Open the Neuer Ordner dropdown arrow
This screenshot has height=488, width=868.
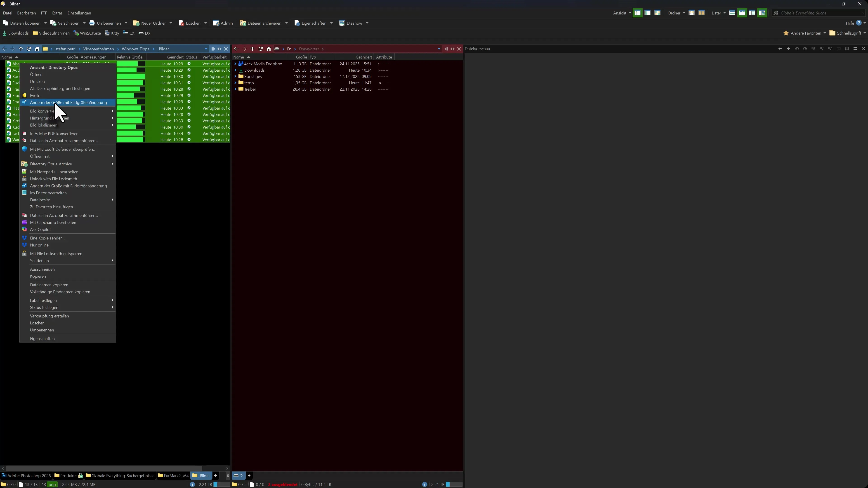click(171, 23)
